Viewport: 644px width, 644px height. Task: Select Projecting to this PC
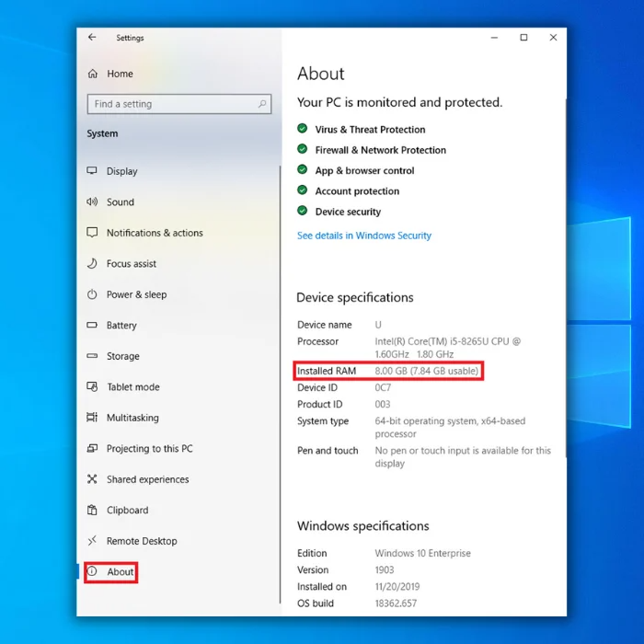click(149, 449)
